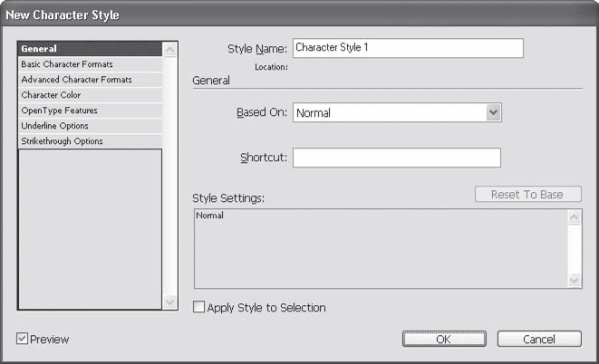
Task: Select General category in the list
Action: point(89,49)
